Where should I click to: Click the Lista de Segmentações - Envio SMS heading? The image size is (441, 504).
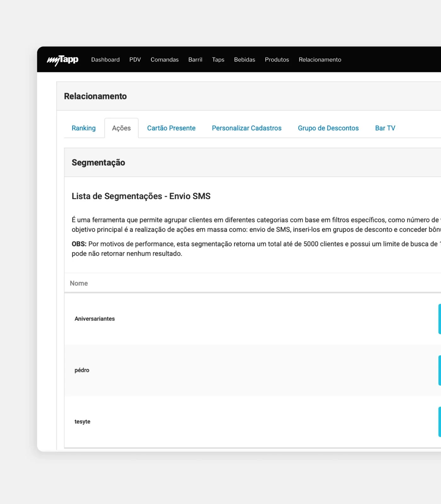click(x=141, y=196)
